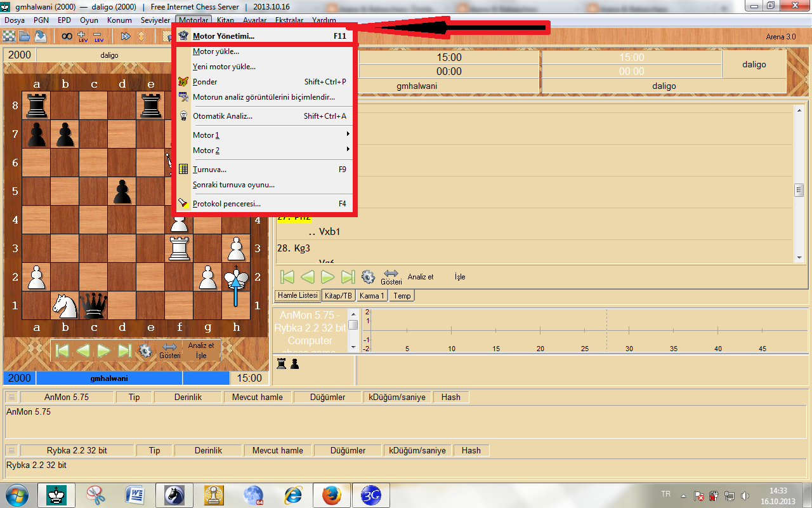Select the black queen on c1
Screen dimensions: 812x508
[x=93, y=305]
